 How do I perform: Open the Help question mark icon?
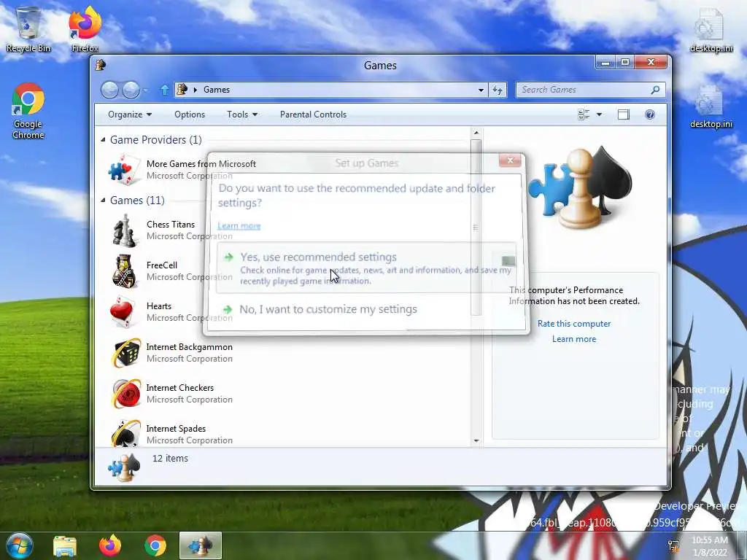pos(650,114)
